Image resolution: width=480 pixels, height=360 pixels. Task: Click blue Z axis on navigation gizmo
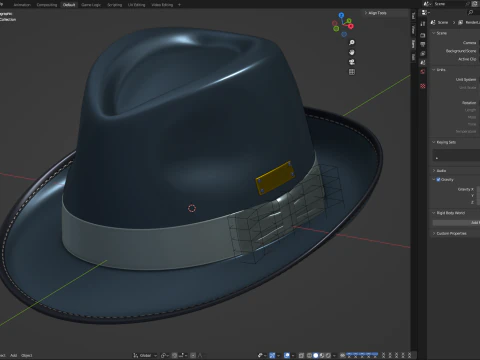click(x=341, y=15)
